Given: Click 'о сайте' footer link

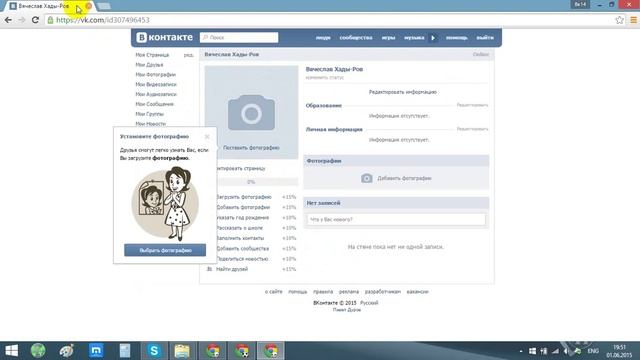Looking at the screenshot, I should pyautogui.click(x=273, y=291).
